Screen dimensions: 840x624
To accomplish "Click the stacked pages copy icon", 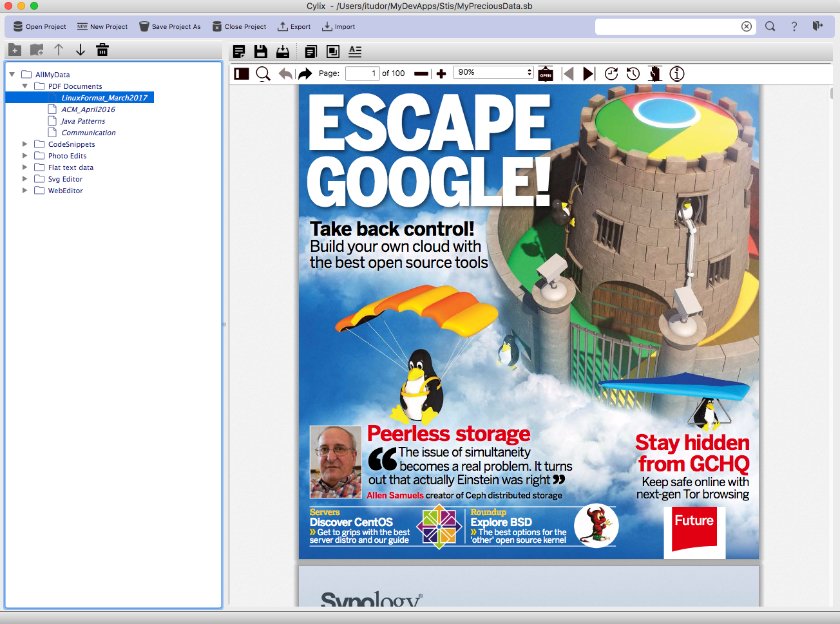I will [x=311, y=52].
